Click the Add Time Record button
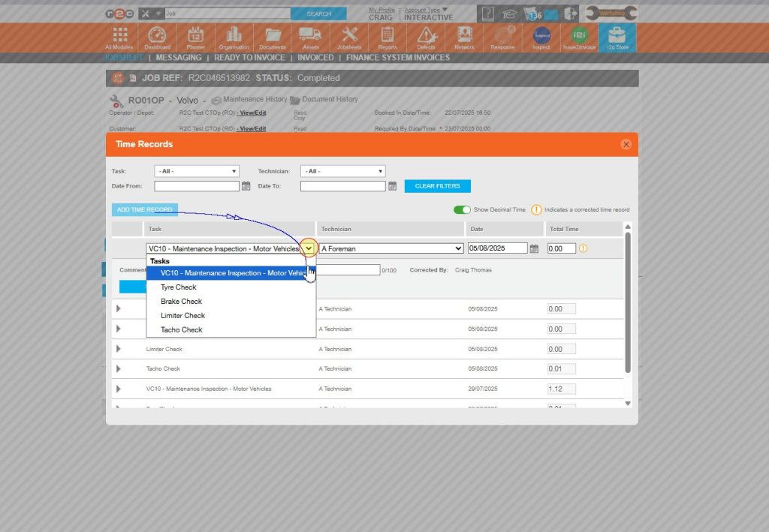 point(145,209)
